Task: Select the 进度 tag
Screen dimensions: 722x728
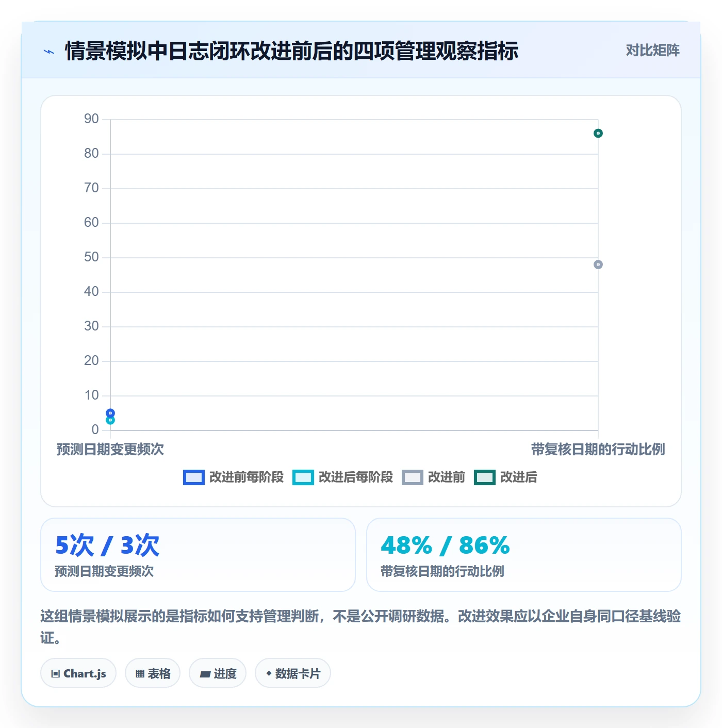Action: point(218,673)
